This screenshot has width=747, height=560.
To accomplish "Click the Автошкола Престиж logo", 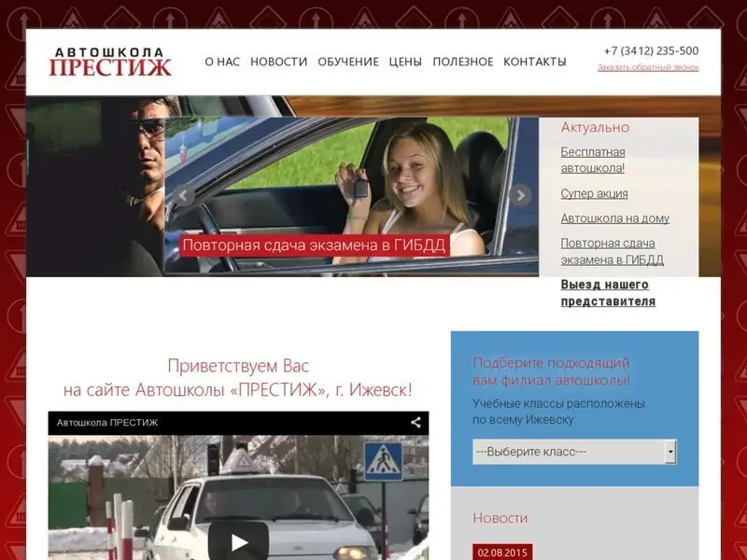I will tap(110, 62).
